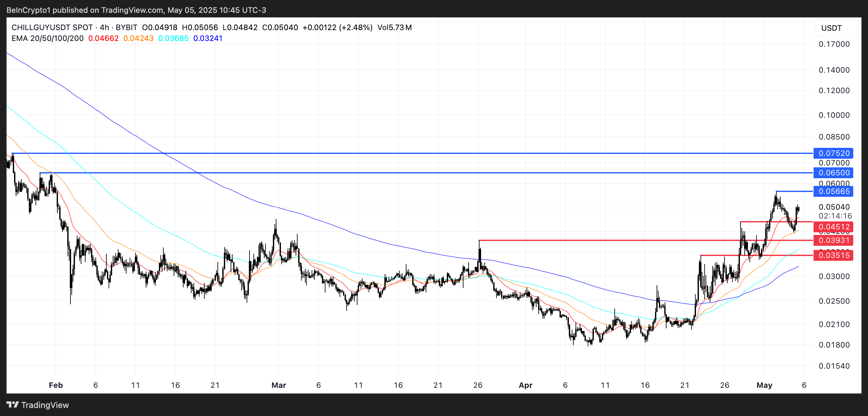Click the 0.03515 red price label
Screen dimensions: 868x416
pos(833,255)
